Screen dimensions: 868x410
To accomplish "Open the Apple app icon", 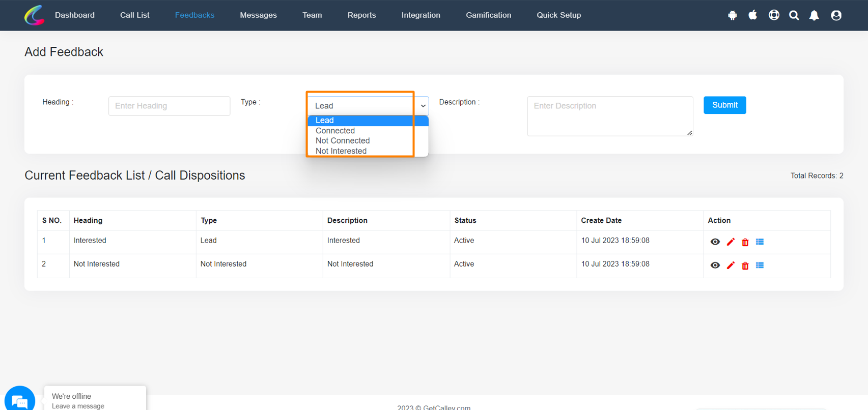I will click(752, 15).
